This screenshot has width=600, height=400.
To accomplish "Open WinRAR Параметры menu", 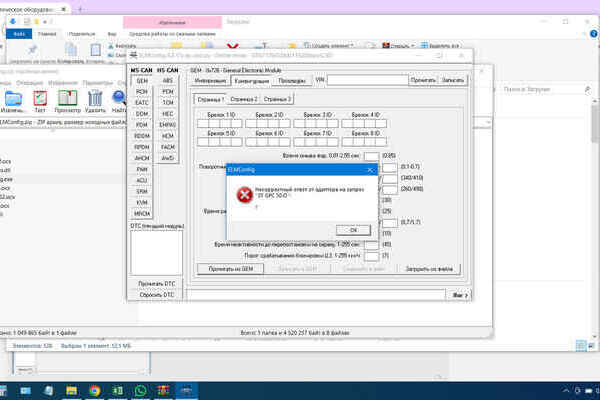I will tap(98, 83).
